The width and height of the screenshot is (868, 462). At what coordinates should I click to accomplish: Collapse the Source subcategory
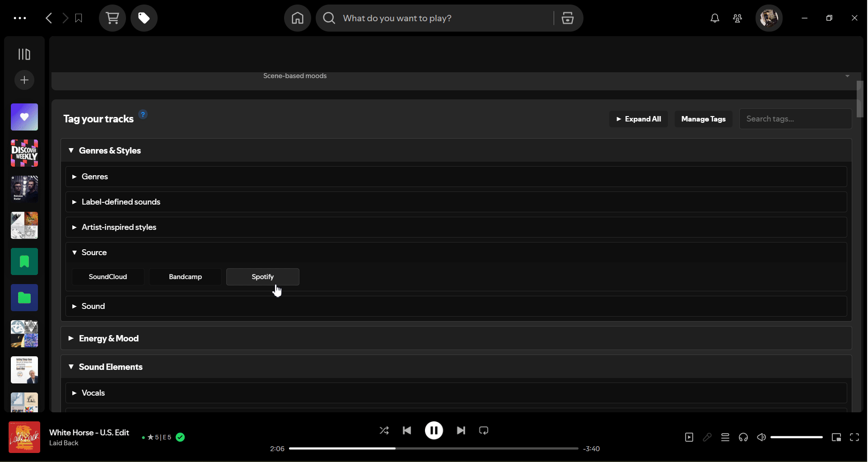(x=456, y=252)
